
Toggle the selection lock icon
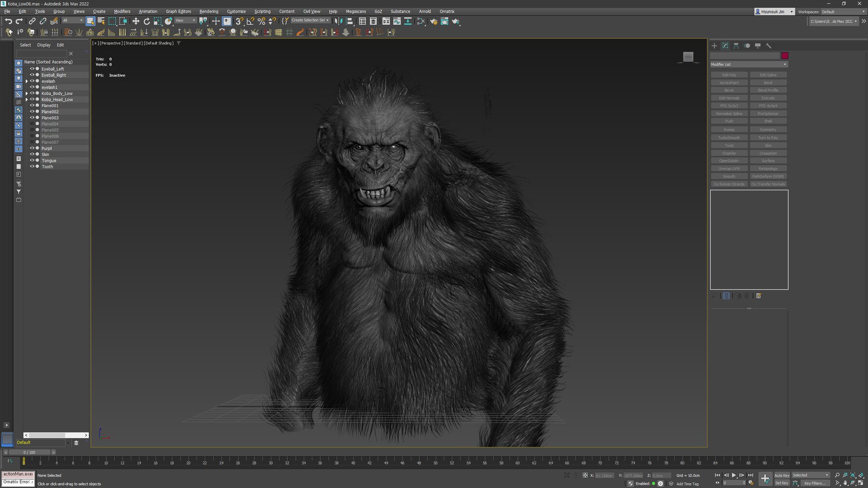576,475
